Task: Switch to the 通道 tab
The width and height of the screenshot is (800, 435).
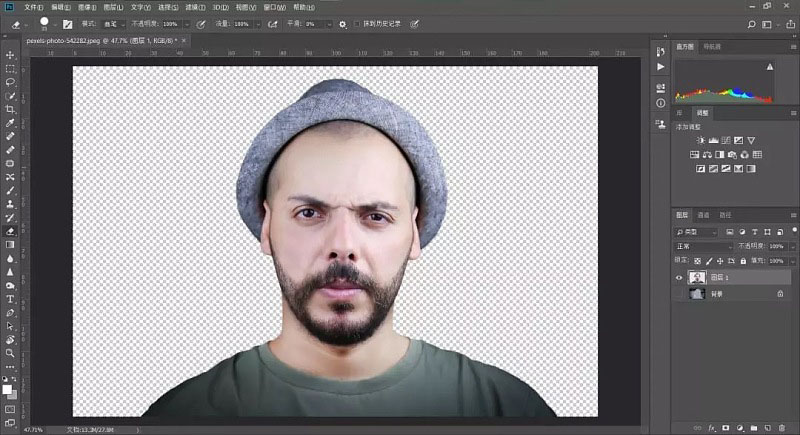Action: pos(703,215)
